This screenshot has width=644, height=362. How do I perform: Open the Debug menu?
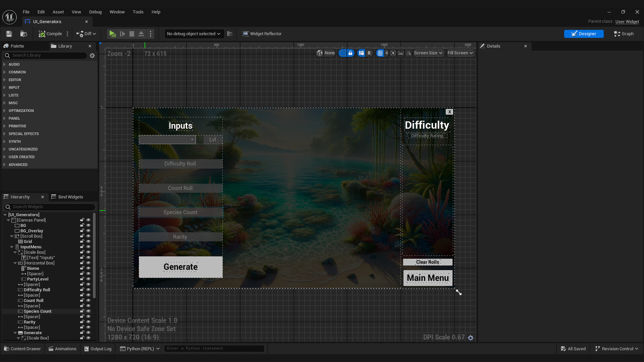pos(95,12)
